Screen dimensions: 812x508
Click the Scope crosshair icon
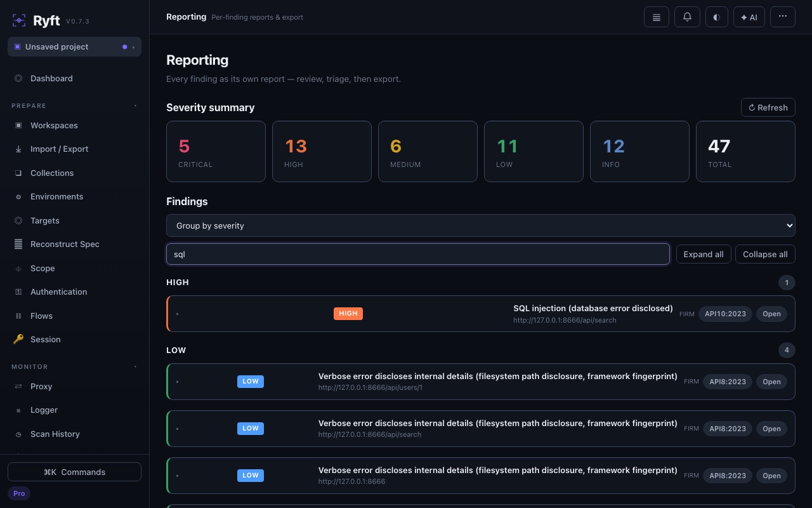pos(18,269)
